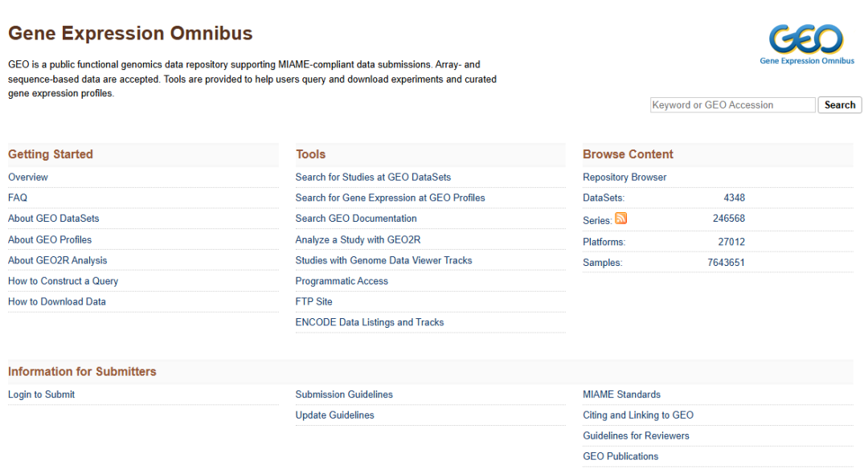Open Guidelines for Reviewers
Viewport: 868px width, 470px height.
click(x=636, y=435)
